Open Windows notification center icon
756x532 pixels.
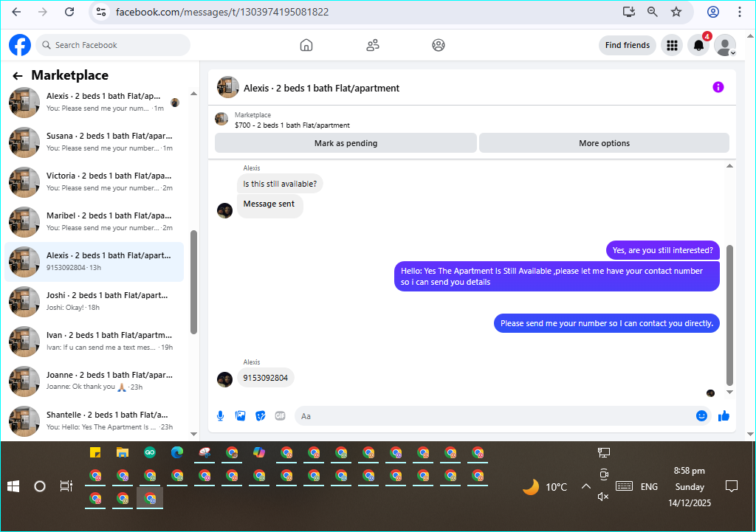[732, 486]
